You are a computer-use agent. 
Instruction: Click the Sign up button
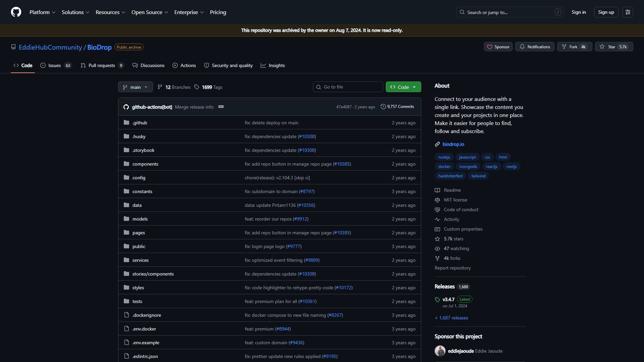(606, 12)
